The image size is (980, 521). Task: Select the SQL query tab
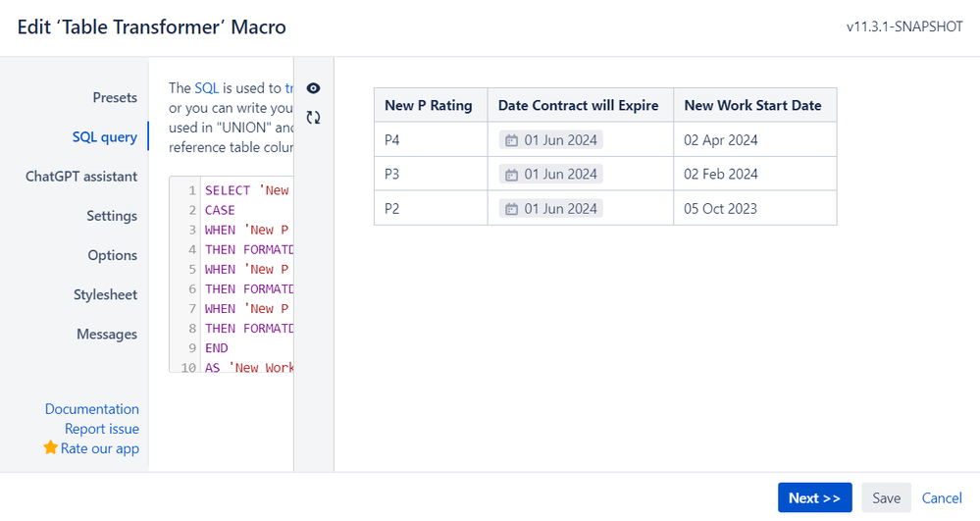coord(104,137)
